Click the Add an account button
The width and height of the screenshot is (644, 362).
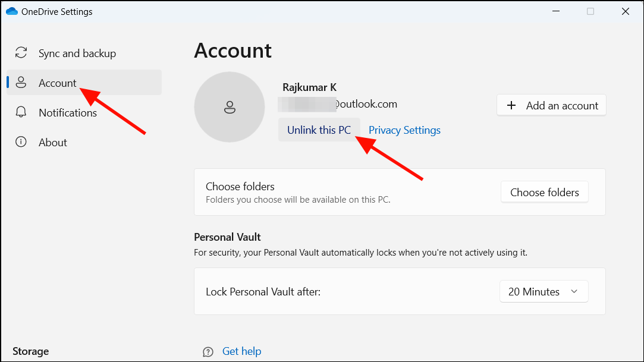(x=551, y=105)
